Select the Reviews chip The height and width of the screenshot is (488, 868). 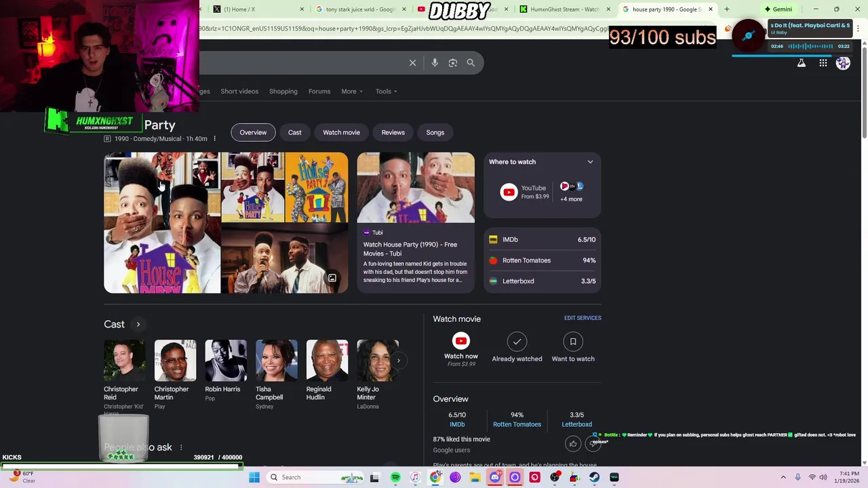point(393,132)
